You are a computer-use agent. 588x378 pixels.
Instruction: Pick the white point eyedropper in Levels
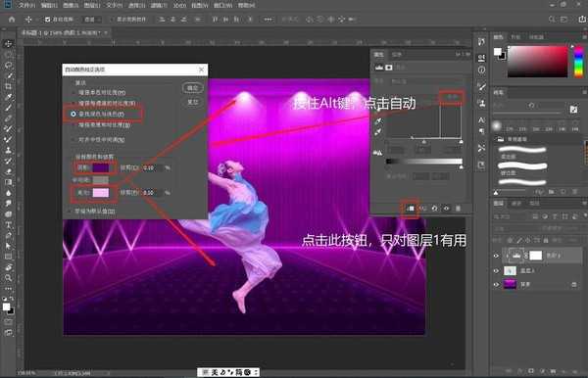tap(378, 131)
